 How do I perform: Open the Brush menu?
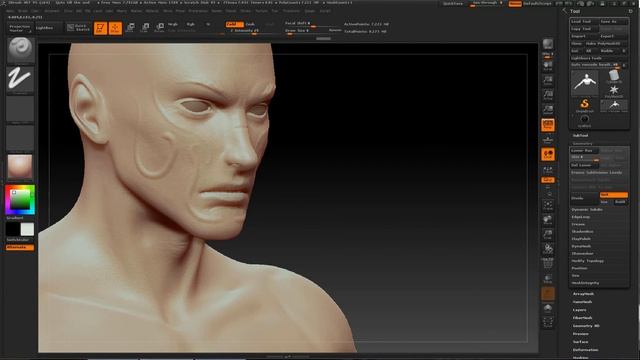(x=23, y=11)
